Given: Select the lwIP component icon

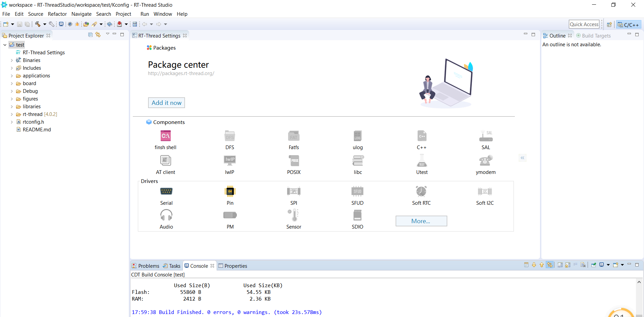Looking at the screenshot, I should (230, 161).
